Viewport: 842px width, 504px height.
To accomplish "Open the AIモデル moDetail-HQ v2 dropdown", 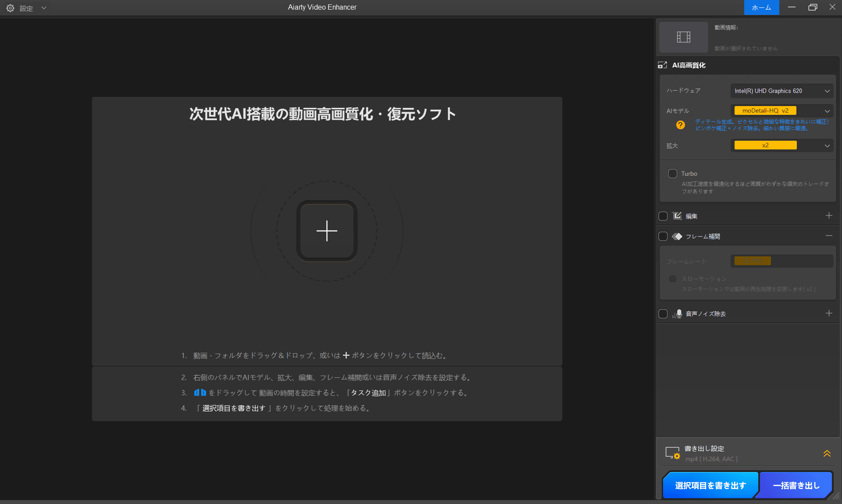I will (782, 110).
